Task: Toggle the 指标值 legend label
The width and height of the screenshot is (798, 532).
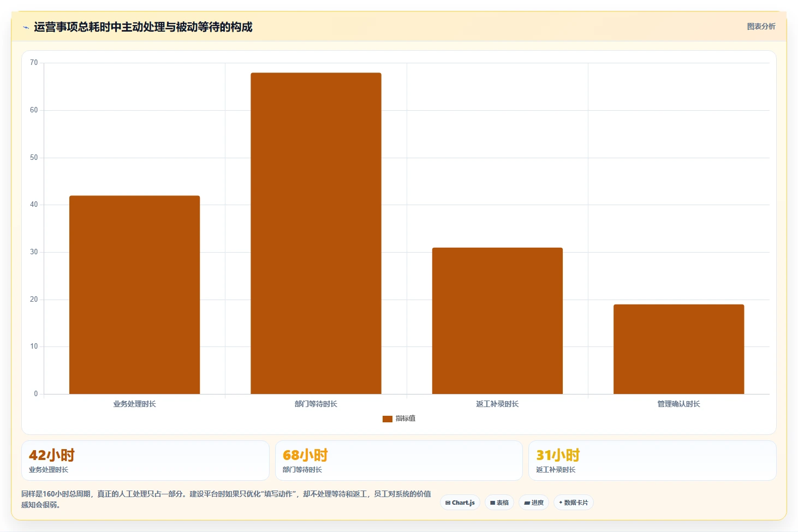Action: (406, 419)
